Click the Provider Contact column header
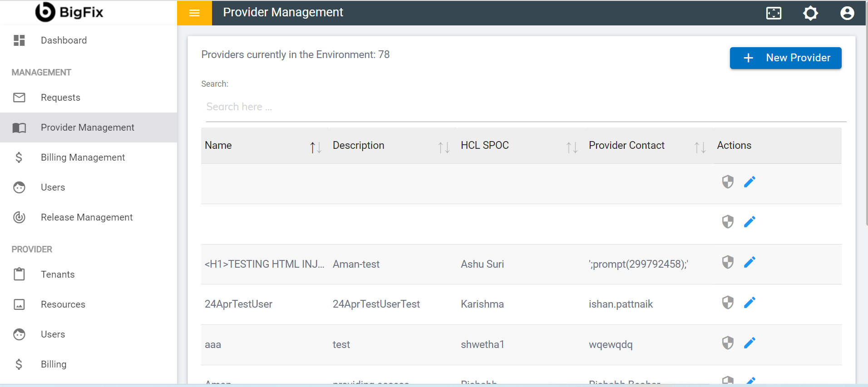 tap(649, 146)
